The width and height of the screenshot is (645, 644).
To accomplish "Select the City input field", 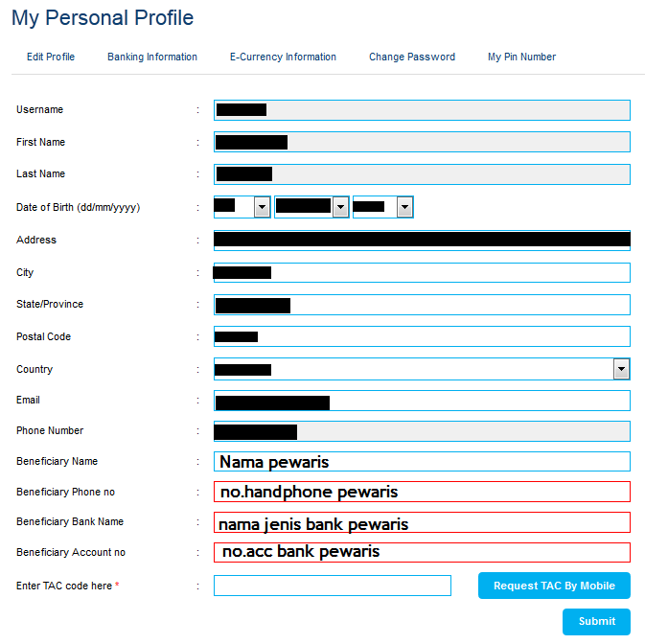I will coord(422,273).
